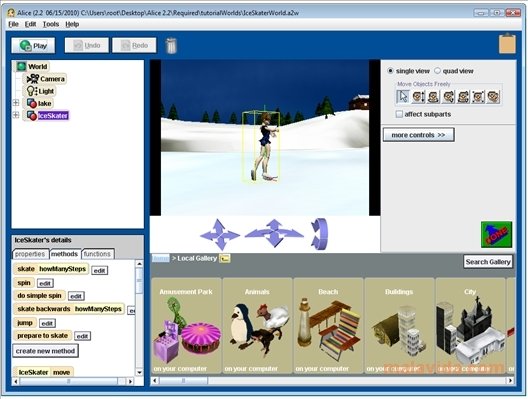
Task: Switch to the functions tab
Action: coord(97,254)
